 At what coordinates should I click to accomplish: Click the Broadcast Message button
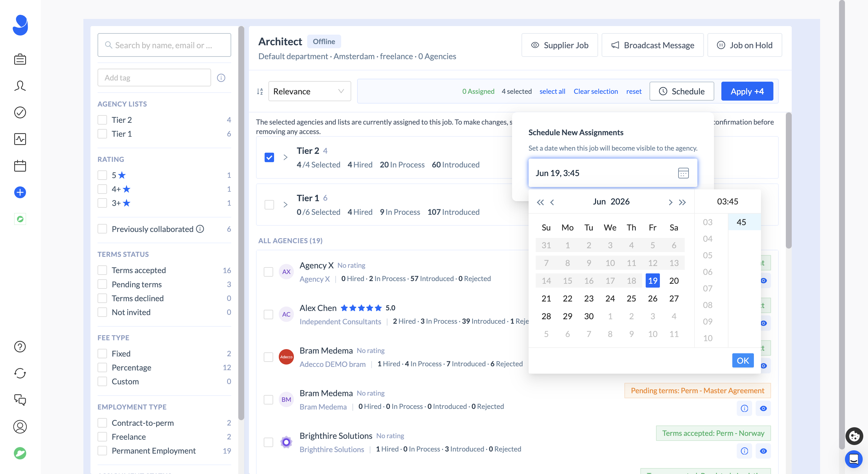point(652,45)
